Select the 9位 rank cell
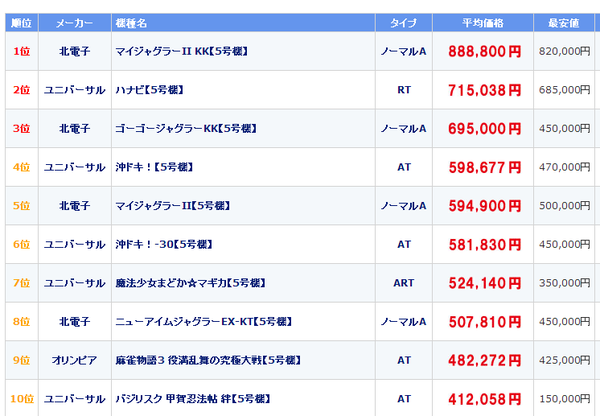600x416 pixels. click(21, 360)
